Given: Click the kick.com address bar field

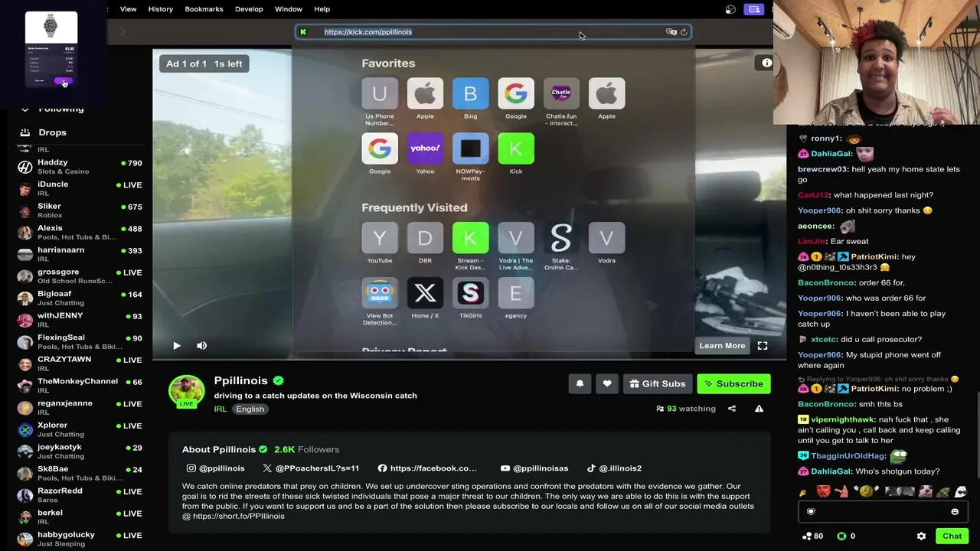Looking at the screenshot, I should point(494,32).
